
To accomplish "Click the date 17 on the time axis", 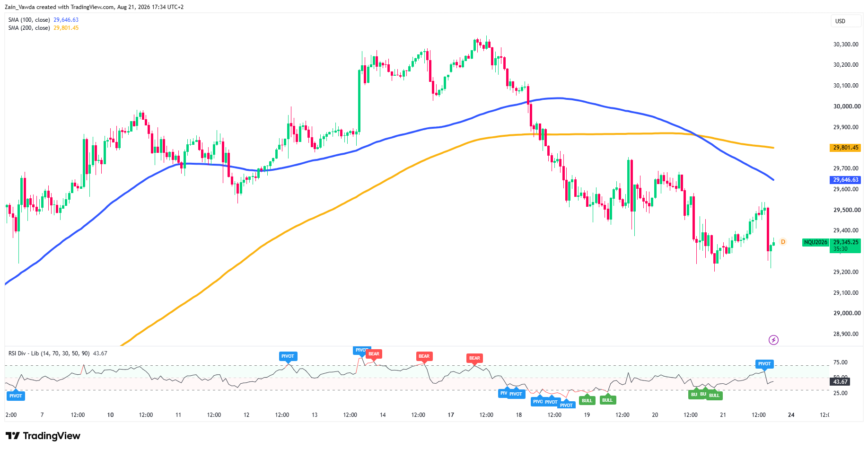I will click(451, 415).
